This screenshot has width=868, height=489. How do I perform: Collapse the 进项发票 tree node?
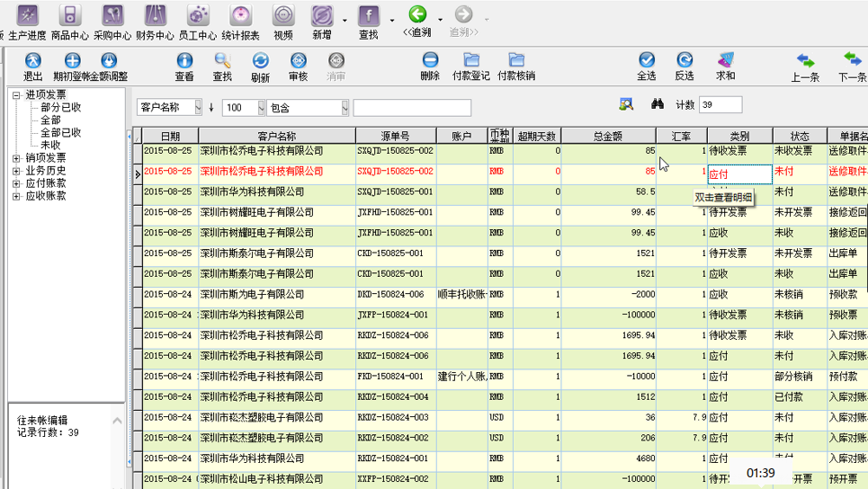point(16,95)
